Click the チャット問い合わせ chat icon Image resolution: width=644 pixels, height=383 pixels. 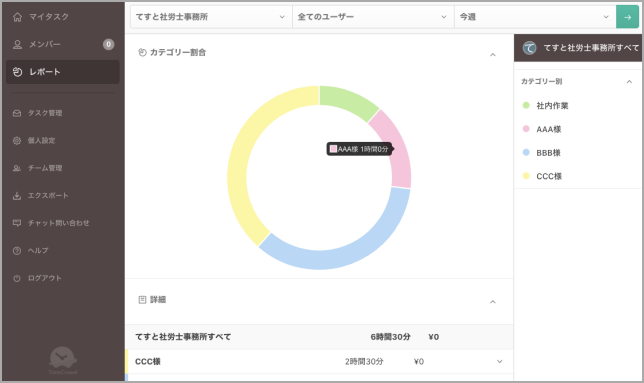pos(17,223)
